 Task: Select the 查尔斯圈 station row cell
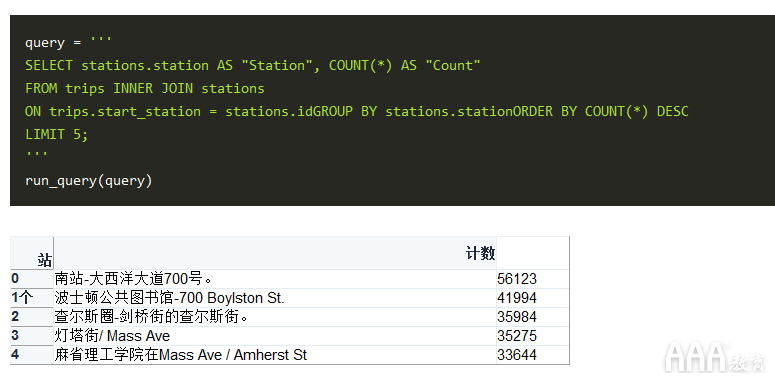click(275, 317)
